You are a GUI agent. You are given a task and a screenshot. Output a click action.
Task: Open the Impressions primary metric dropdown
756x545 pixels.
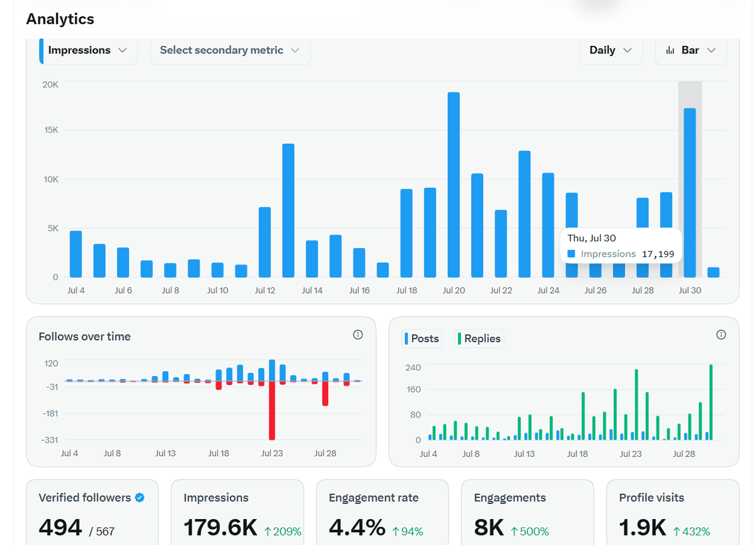pos(88,50)
